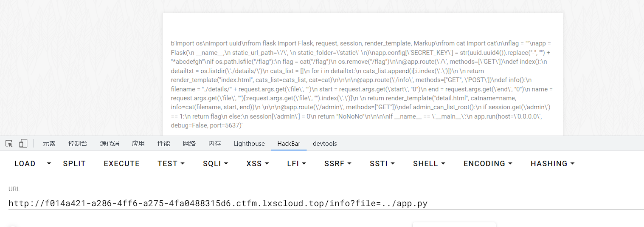The width and height of the screenshot is (644, 227).
Task: Activate the inspect element picker icon
Action: (9, 144)
